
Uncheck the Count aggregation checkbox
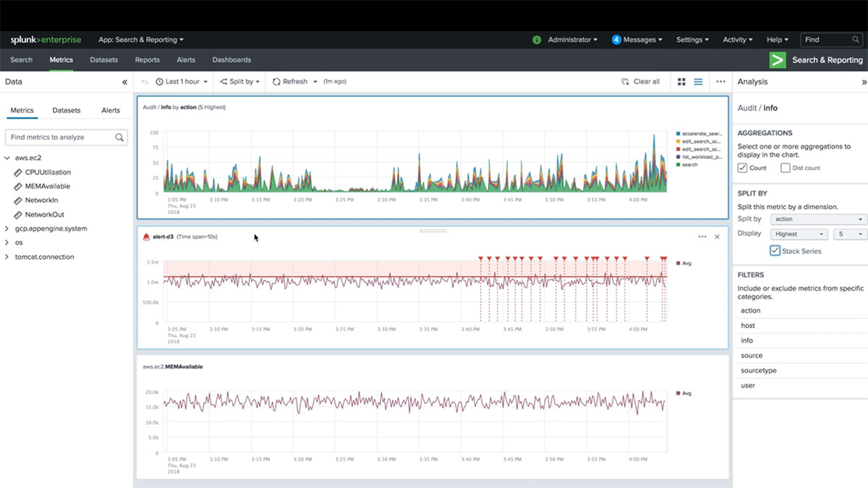point(742,168)
